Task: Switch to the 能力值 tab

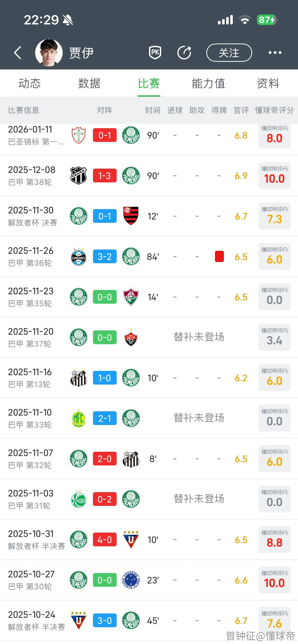Action: 208,83
